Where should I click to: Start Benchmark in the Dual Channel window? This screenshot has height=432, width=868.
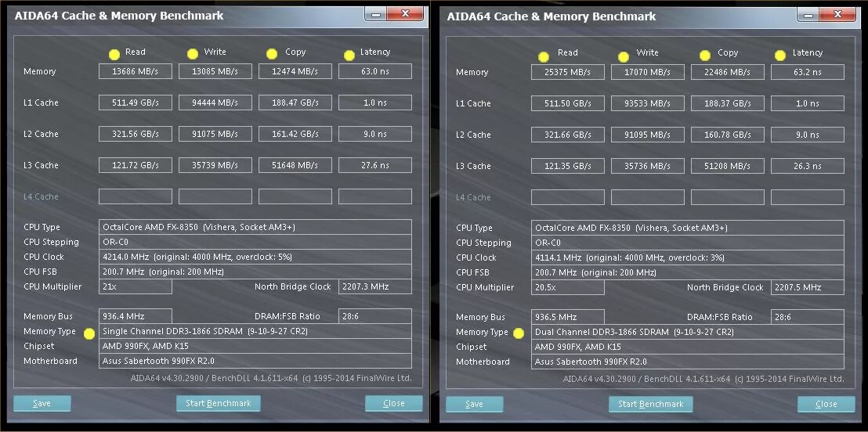[x=650, y=404]
